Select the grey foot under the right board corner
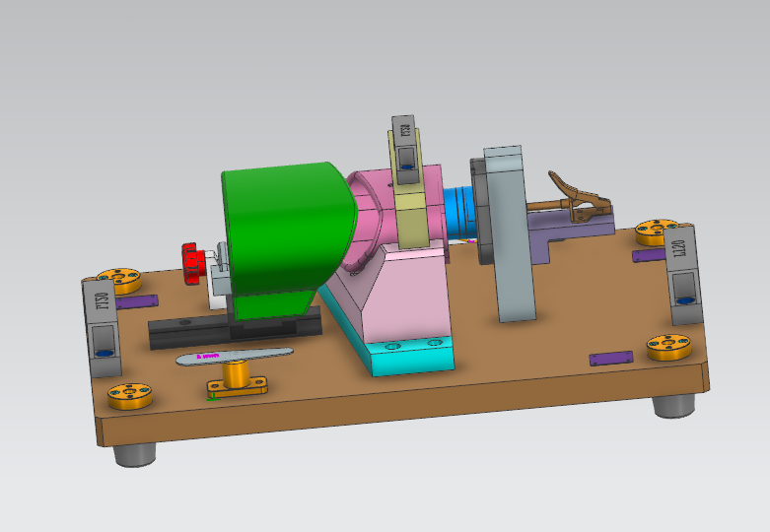Image resolution: width=770 pixels, height=532 pixels. [673, 406]
